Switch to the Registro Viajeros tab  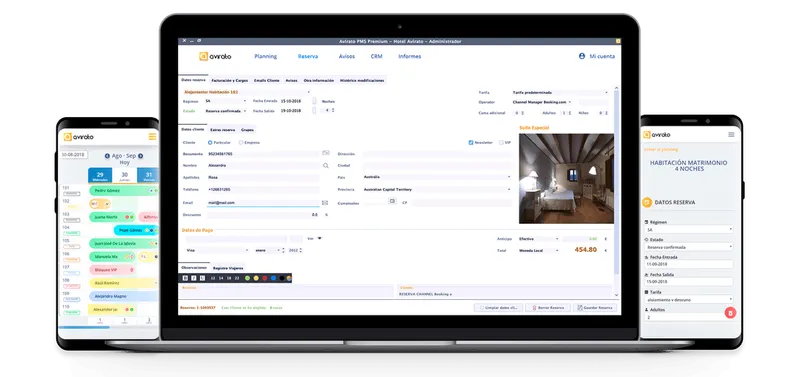click(x=228, y=268)
